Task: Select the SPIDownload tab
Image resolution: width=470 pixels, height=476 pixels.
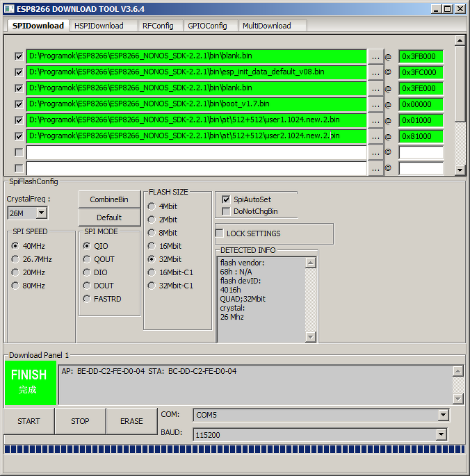Action: pos(38,26)
